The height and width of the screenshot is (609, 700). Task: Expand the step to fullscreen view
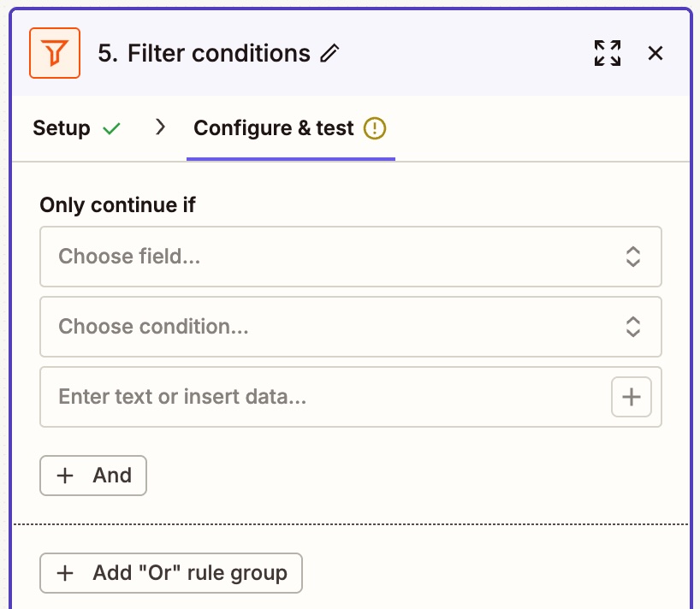pos(608,53)
